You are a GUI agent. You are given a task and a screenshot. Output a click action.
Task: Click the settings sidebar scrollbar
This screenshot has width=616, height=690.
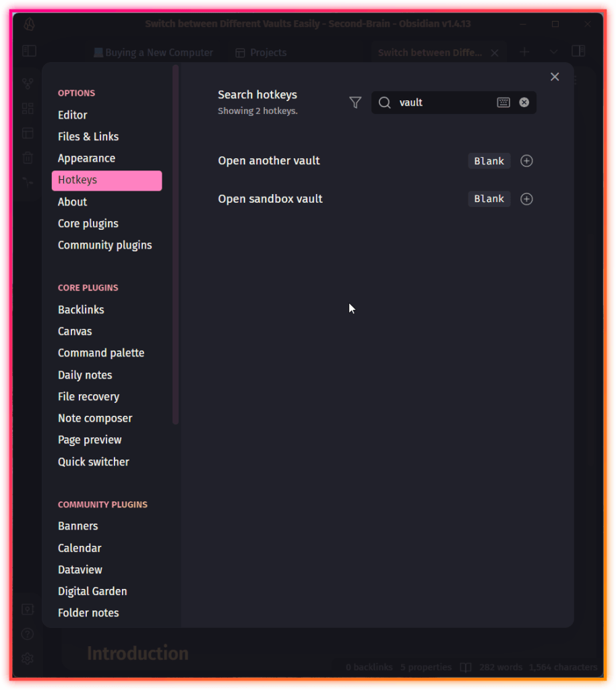[175, 245]
